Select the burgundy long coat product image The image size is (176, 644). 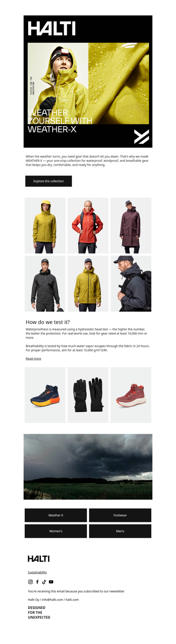pos(131,225)
